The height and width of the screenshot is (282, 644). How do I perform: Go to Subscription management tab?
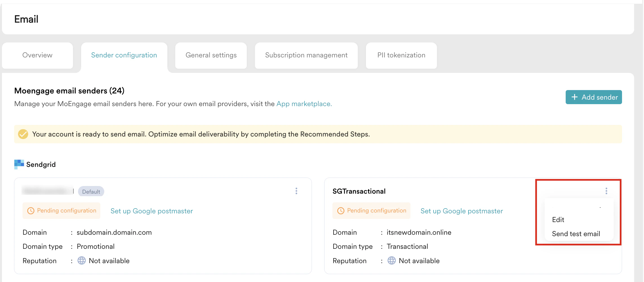[x=306, y=55]
